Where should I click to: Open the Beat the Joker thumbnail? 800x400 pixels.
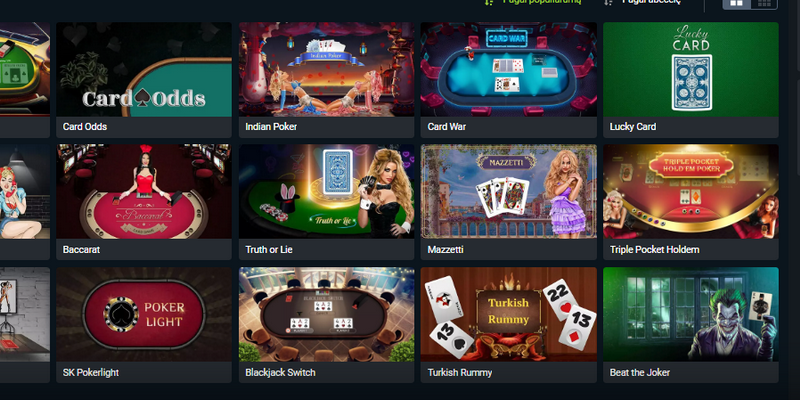coord(691,314)
